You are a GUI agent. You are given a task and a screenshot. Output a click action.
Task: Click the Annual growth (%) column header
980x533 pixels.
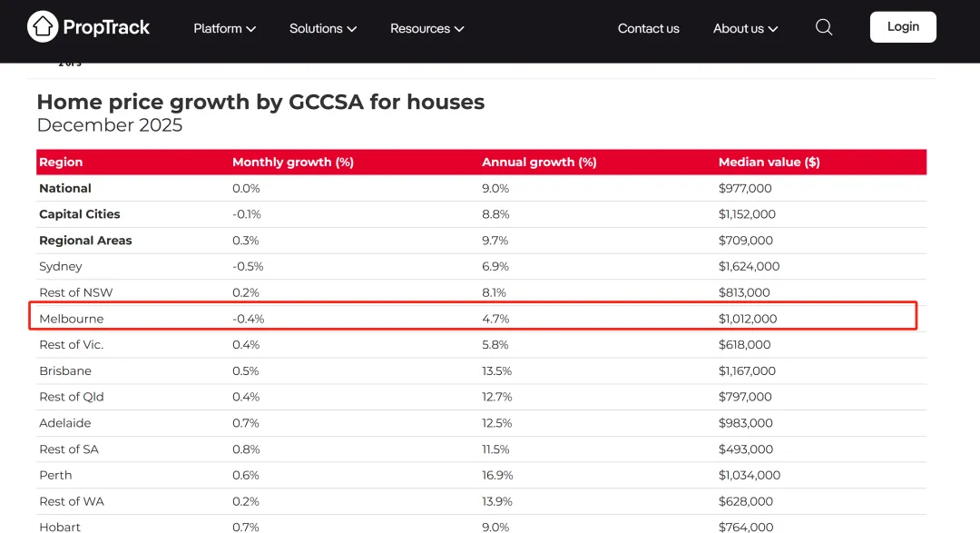point(539,162)
